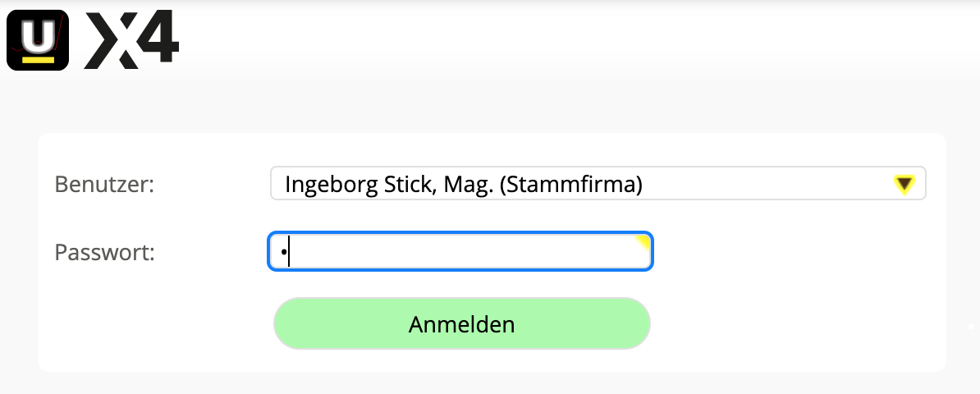
Task: Click the 'X' shape in the X4 logo
Action: 112,40
